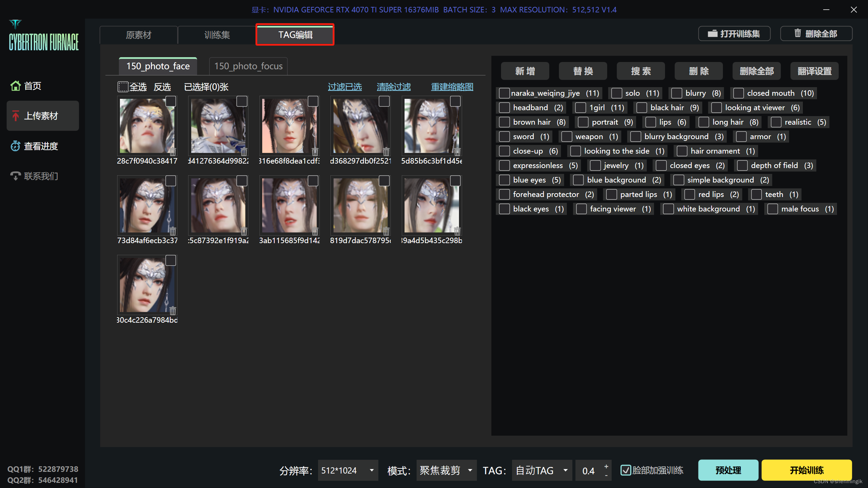Check the blurry background tag
868x488 pixels.
[635, 136]
